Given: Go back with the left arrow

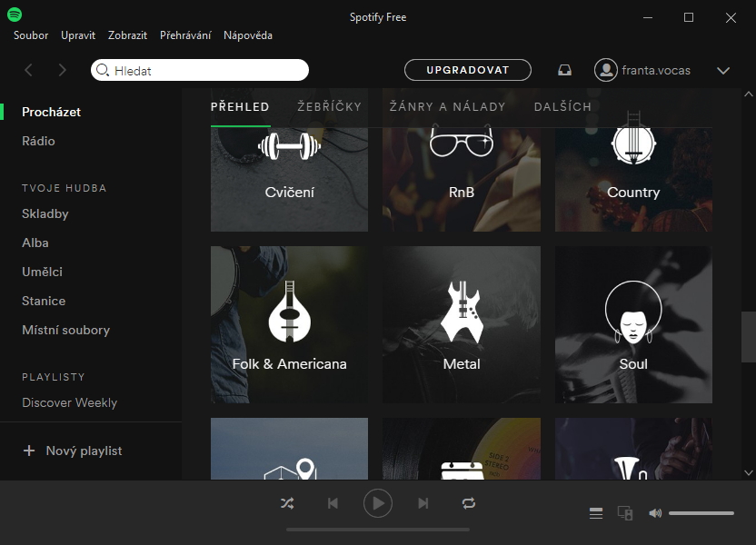Looking at the screenshot, I should (28, 70).
